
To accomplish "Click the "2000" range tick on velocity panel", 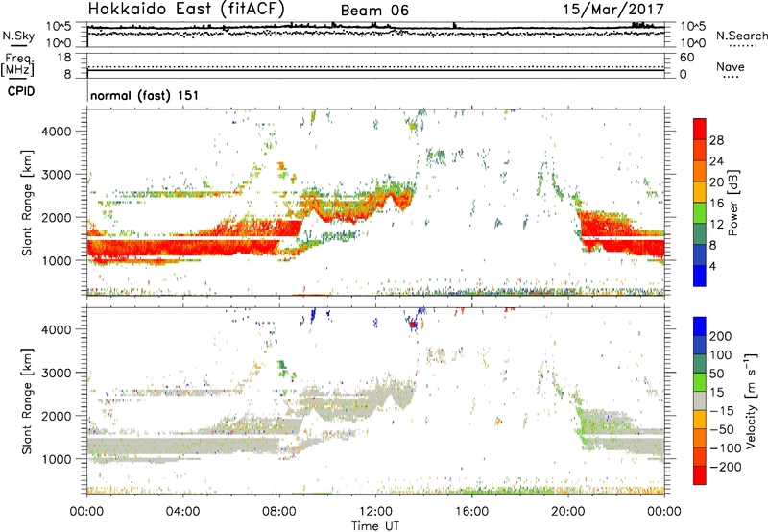I will [57, 416].
